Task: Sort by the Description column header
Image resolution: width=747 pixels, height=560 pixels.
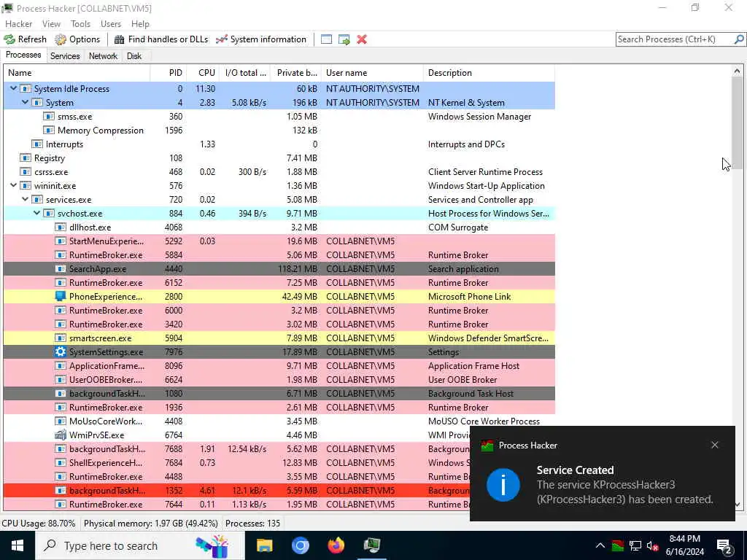Action: coord(489,73)
